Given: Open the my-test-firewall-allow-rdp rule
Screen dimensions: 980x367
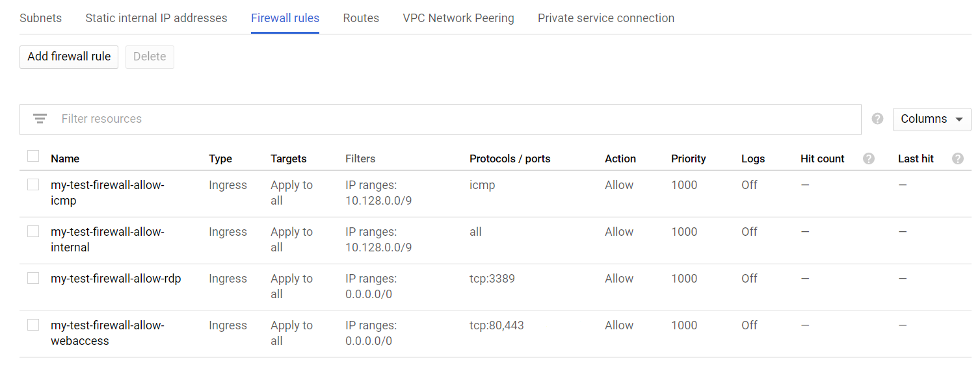Looking at the screenshot, I should [x=116, y=279].
